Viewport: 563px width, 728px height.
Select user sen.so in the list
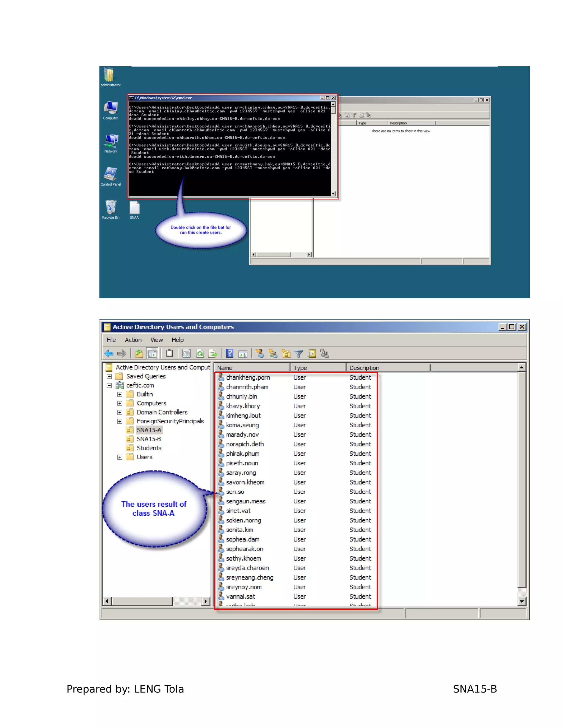(x=235, y=492)
